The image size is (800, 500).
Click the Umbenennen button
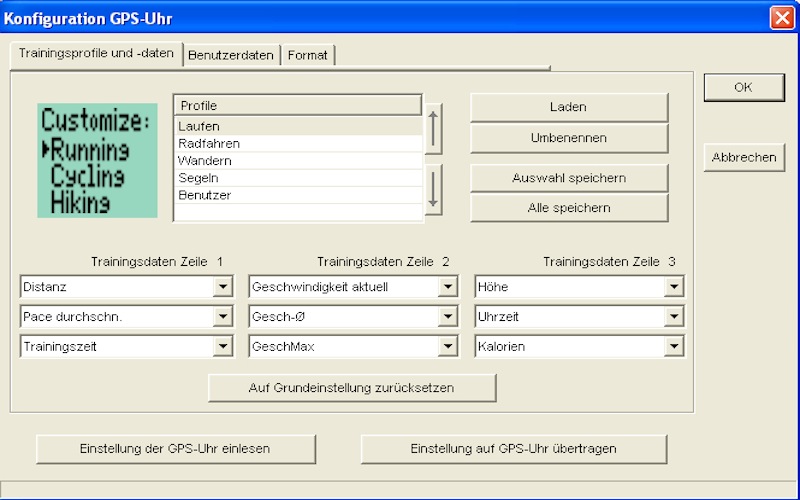[569, 138]
